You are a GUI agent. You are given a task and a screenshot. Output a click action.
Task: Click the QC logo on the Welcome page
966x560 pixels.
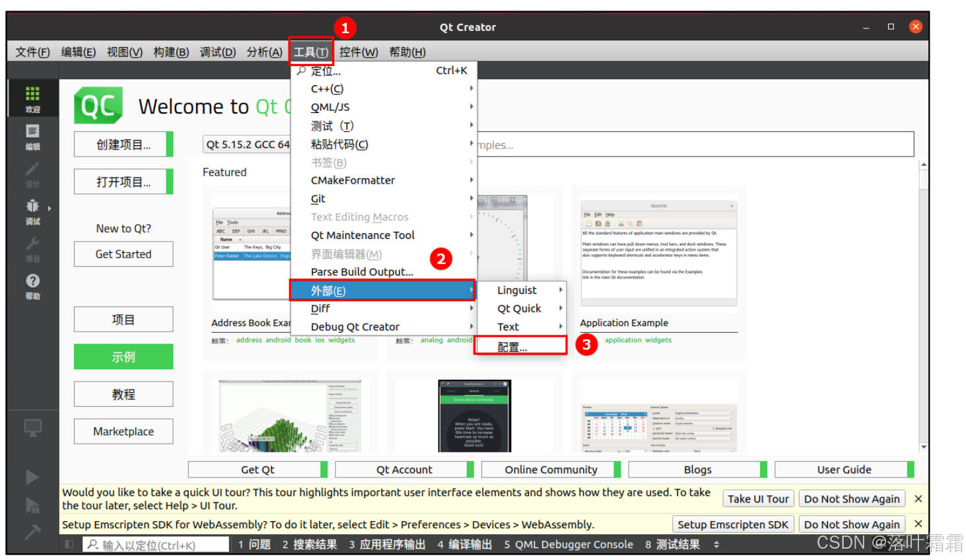pos(98,105)
